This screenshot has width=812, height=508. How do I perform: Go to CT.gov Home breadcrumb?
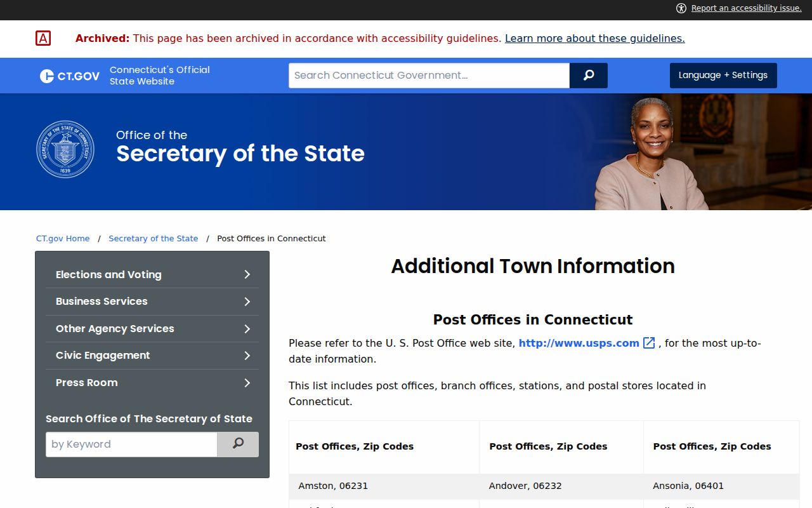coord(63,239)
